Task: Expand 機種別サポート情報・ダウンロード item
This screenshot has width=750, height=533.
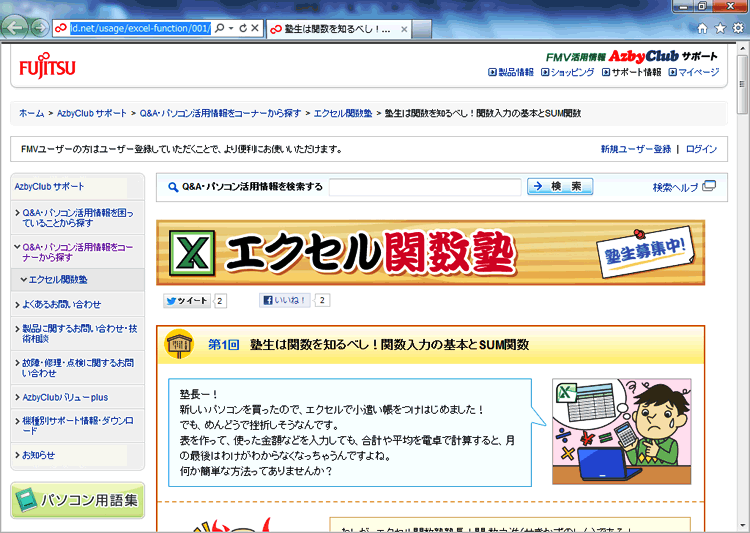Action: click(77, 425)
